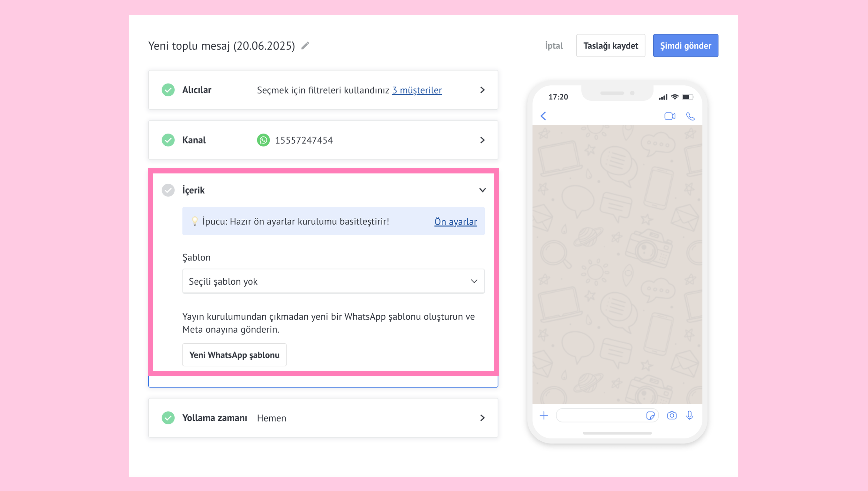
Task: Click the green check icon beside Yollama zamanı
Action: (x=168, y=418)
